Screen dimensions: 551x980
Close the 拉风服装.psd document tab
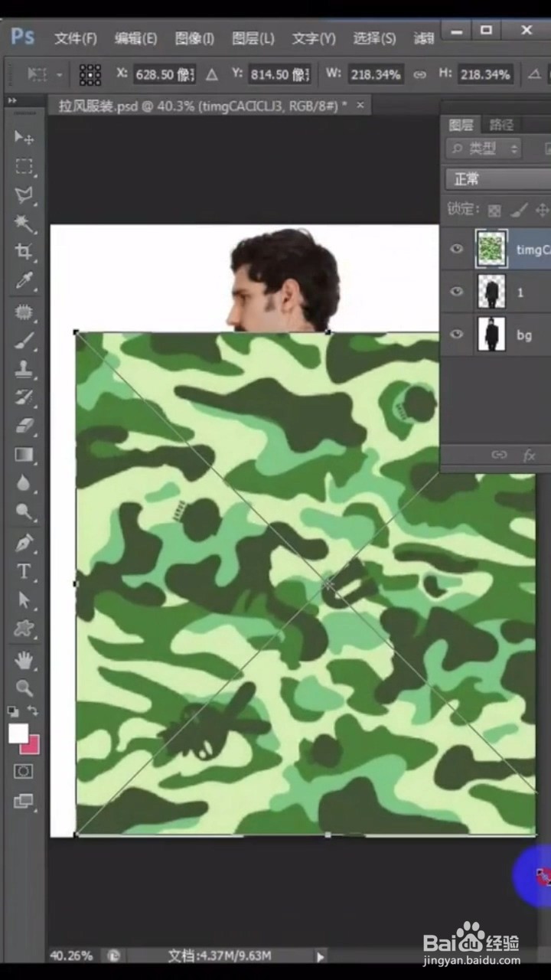click(360, 104)
